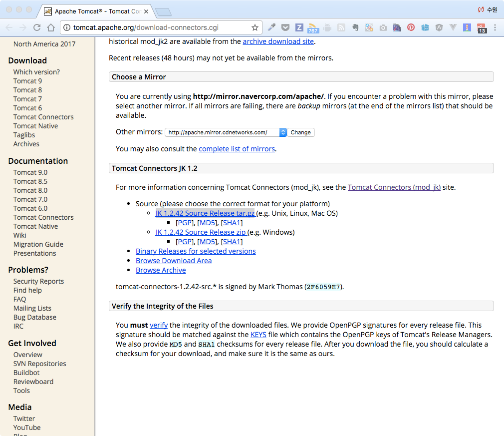The height and width of the screenshot is (436, 504).
Task: Open the RSS feed extension showing 767
Action: click(x=313, y=28)
